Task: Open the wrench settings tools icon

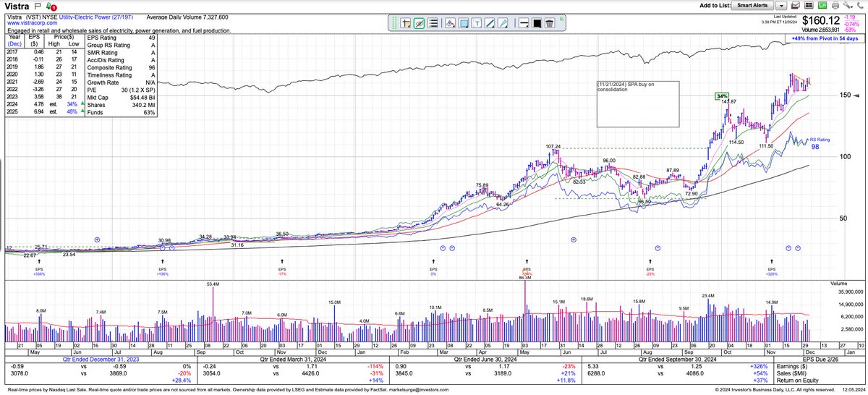Action: tap(849, 5)
